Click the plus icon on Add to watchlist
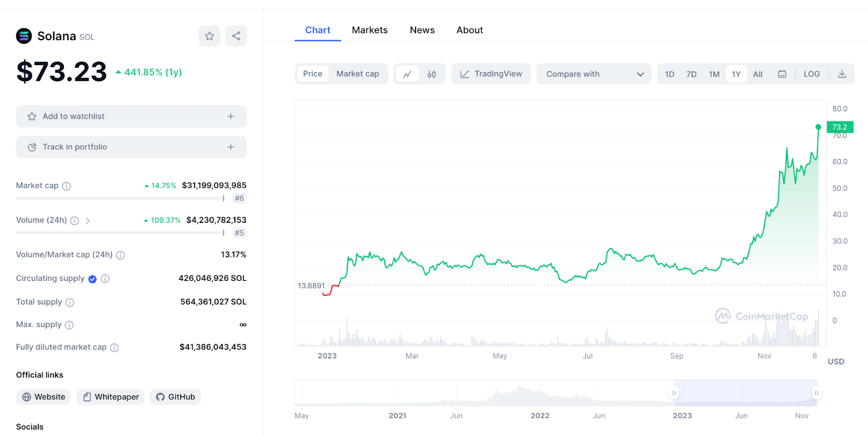 [231, 117]
